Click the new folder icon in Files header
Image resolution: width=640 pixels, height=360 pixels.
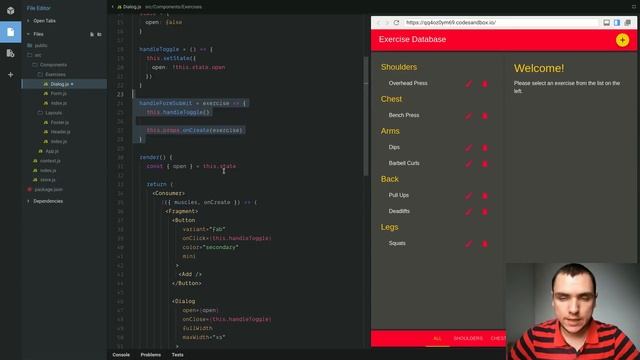(x=99, y=34)
